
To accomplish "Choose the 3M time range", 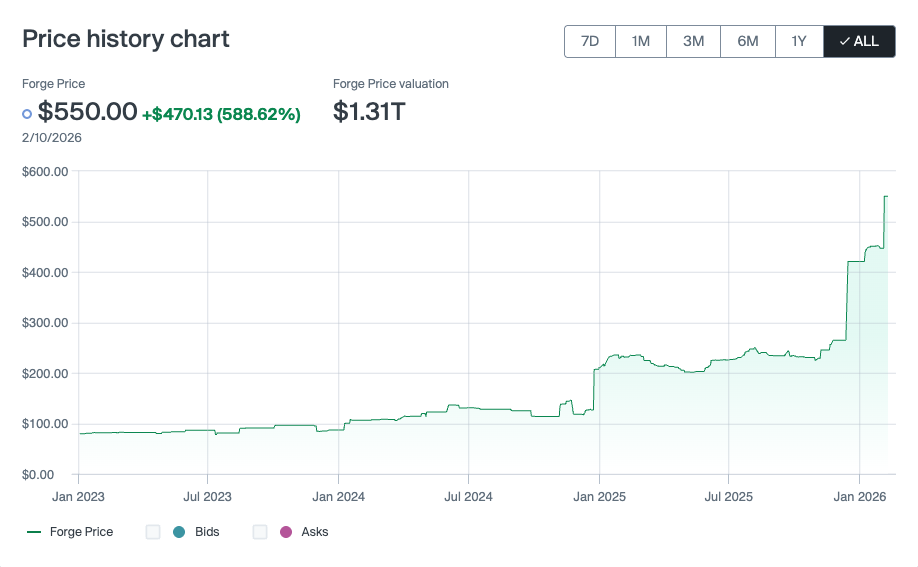I will coord(693,41).
